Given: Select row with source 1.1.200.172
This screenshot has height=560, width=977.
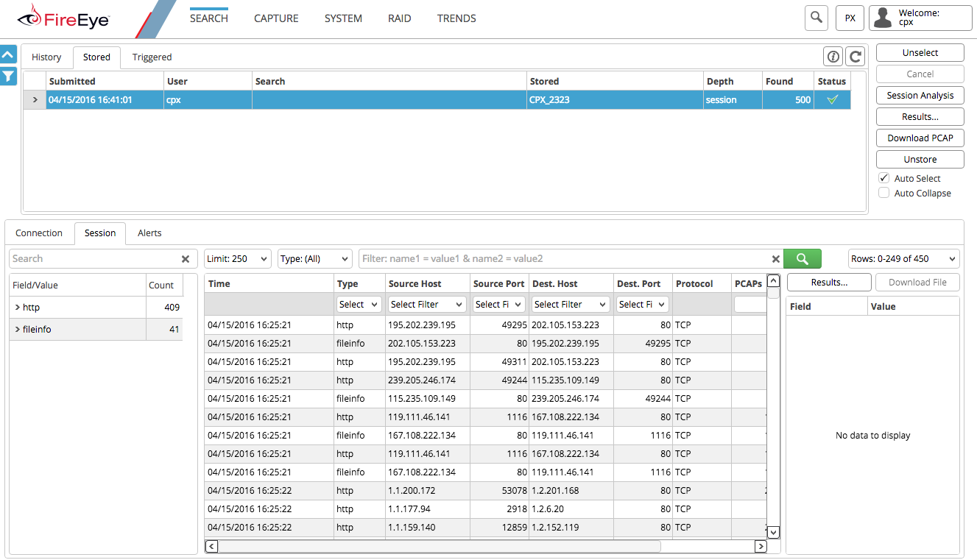Looking at the screenshot, I should (486, 491).
